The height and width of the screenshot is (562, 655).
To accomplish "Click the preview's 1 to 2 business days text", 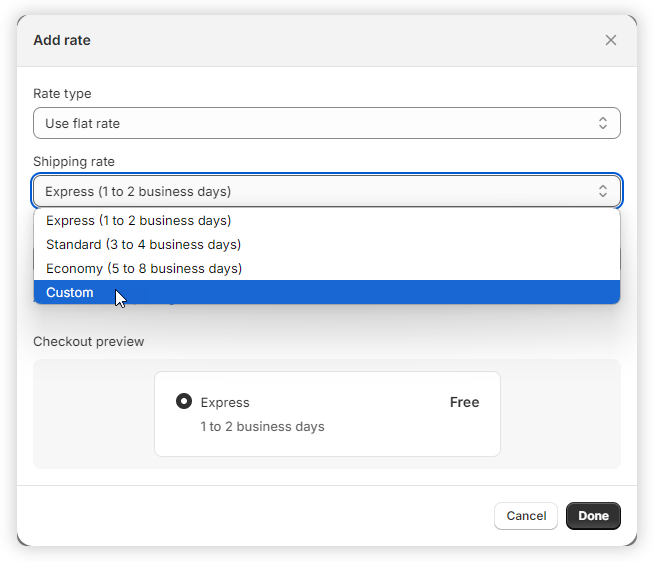I will click(x=262, y=426).
